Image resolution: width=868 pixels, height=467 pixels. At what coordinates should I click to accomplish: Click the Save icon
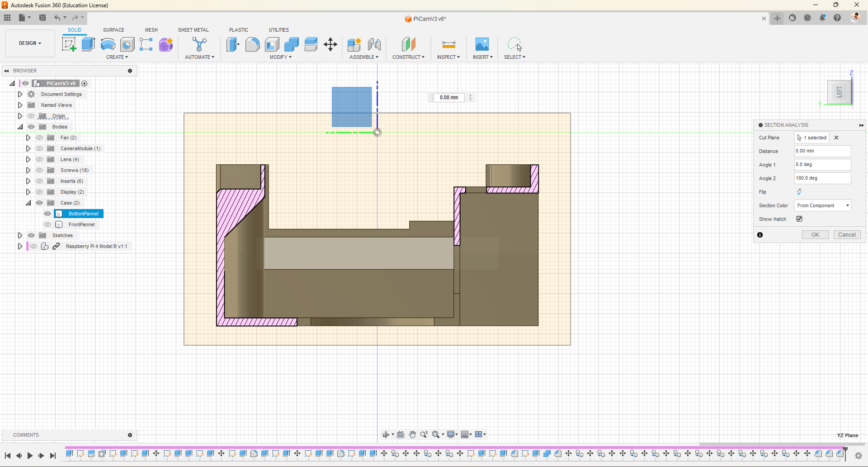click(42, 18)
